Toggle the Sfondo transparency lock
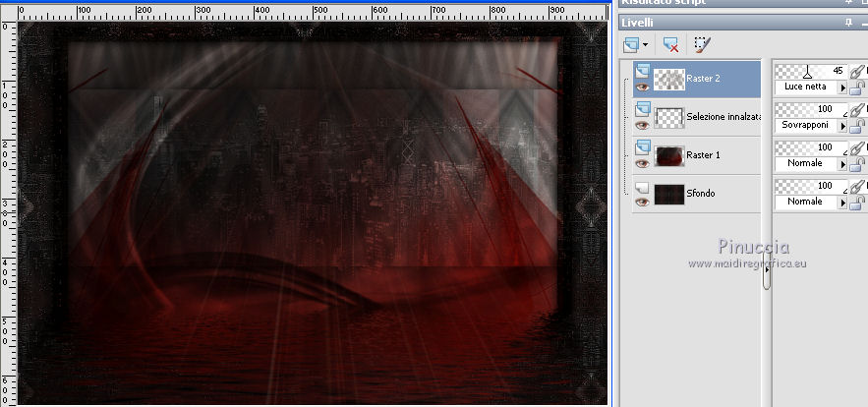 pyautogui.click(x=857, y=203)
